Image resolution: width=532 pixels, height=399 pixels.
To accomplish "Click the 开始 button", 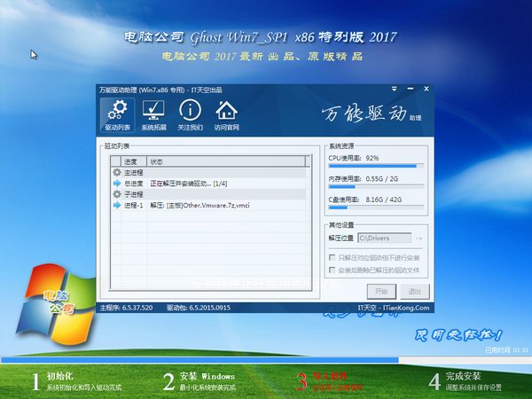I will pyautogui.click(x=381, y=292).
